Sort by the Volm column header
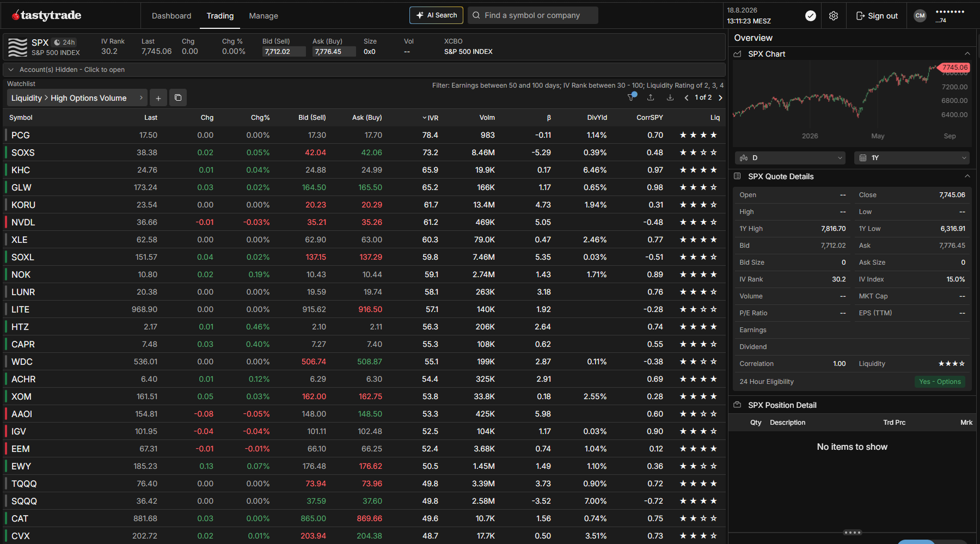The height and width of the screenshot is (544, 980). (x=487, y=118)
